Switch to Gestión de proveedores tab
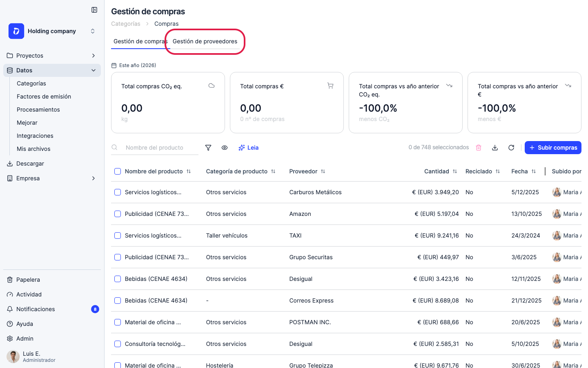Screen dimensions: 588x368 point(205,41)
